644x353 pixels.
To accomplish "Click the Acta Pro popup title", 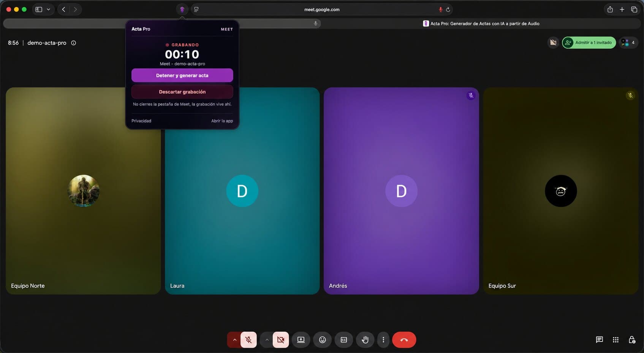I will [x=141, y=29].
